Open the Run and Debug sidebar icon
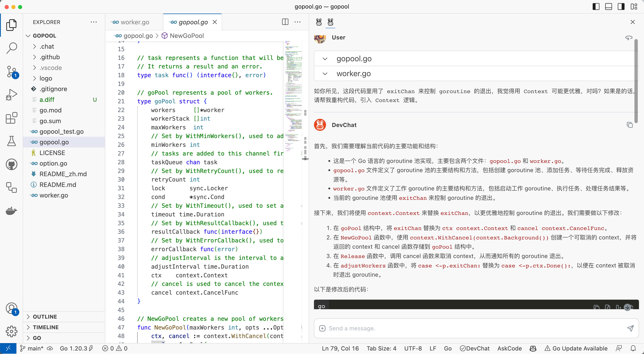The image size is (644, 354). point(11,95)
